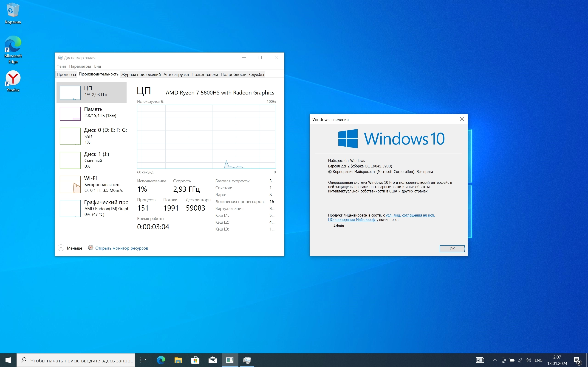Open File Explorer from the taskbar
Screen dimensions: 588x367
tap(178, 360)
